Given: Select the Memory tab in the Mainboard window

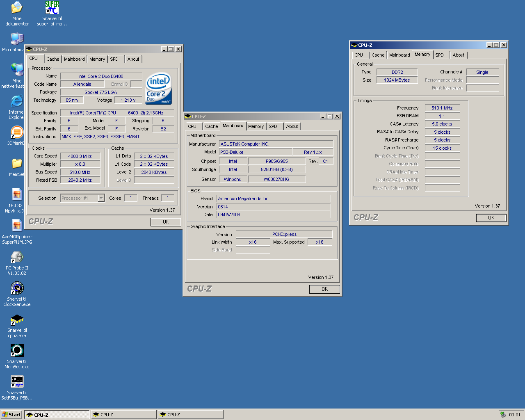Looking at the screenshot, I should click(256, 126).
